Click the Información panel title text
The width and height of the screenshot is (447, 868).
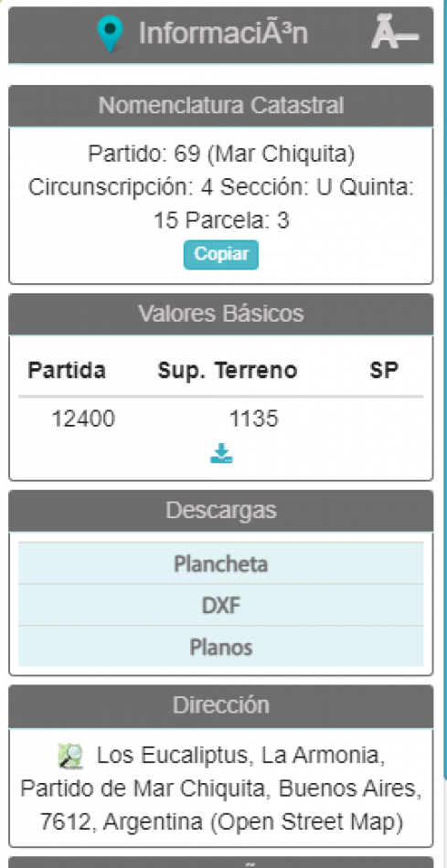(x=223, y=34)
